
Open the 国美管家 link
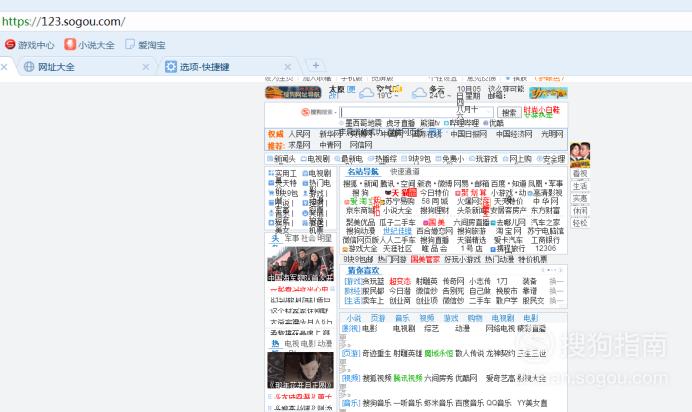[x=425, y=259]
